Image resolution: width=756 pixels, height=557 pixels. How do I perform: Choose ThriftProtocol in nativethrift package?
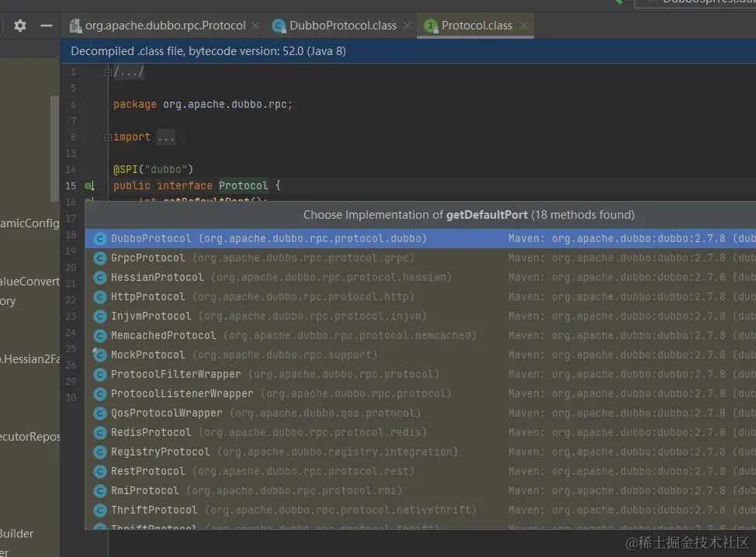click(421, 510)
